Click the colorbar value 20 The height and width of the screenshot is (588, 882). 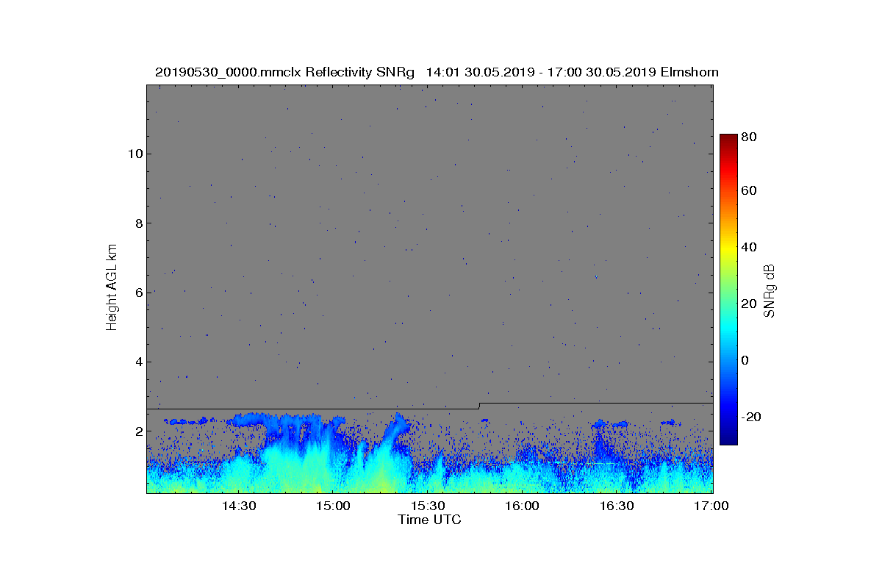[x=750, y=304]
